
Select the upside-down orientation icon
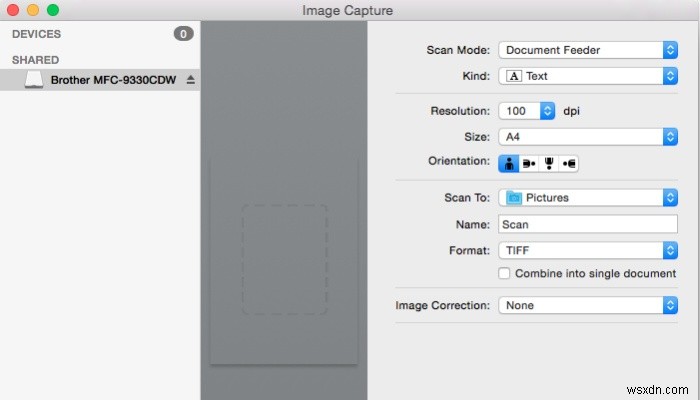coord(549,164)
